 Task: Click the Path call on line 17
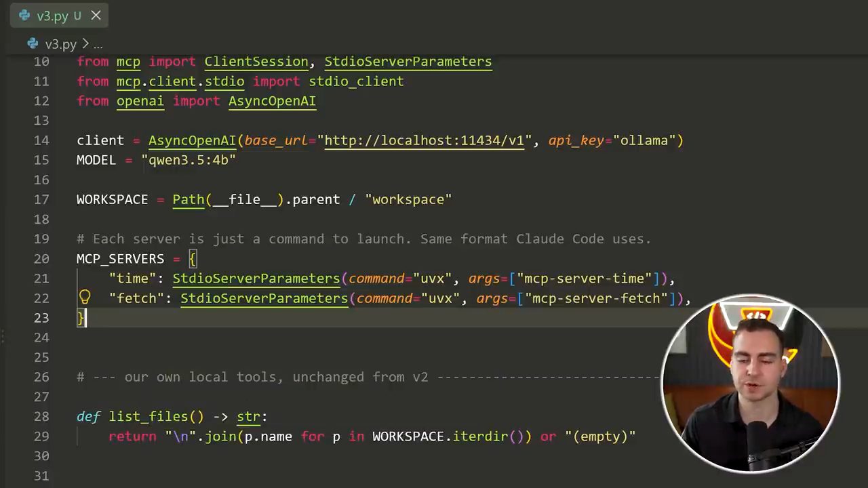pos(189,199)
